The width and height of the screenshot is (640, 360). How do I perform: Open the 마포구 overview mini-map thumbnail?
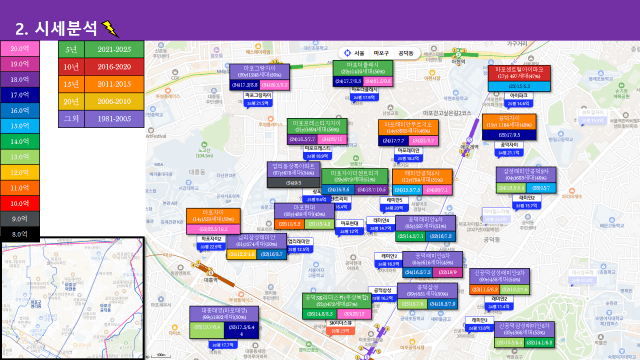point(73,298)
